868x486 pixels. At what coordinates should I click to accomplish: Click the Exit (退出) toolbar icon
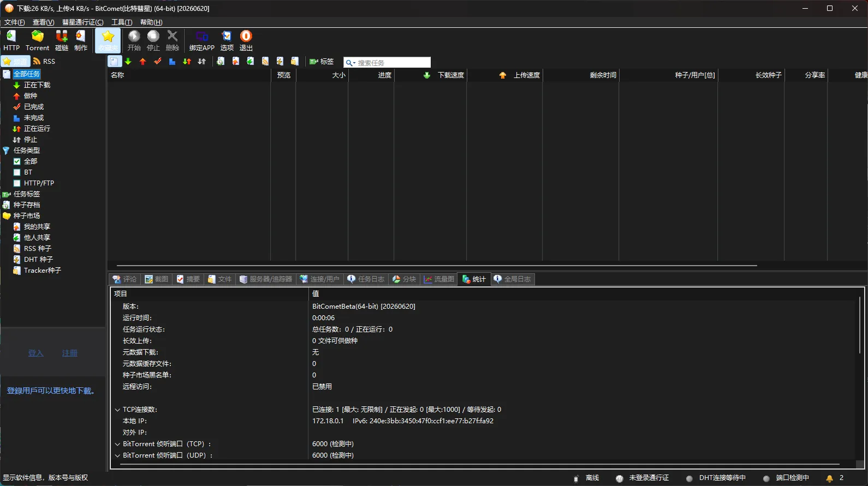tap(246, 40)
